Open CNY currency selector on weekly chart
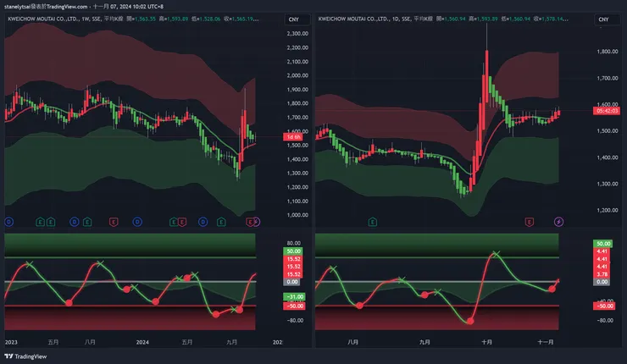Viewport: 627px width, 364px height. (x=297, y=19)
